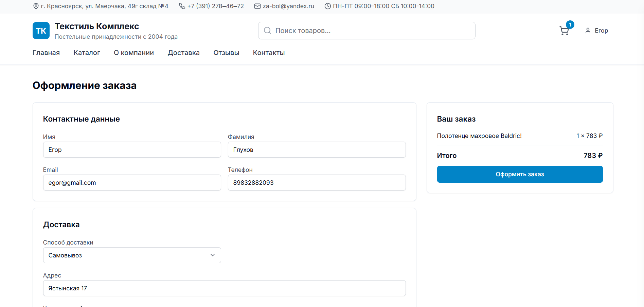
Task: Expand the Способ доставки dropdown
Action: pos(132,255)
